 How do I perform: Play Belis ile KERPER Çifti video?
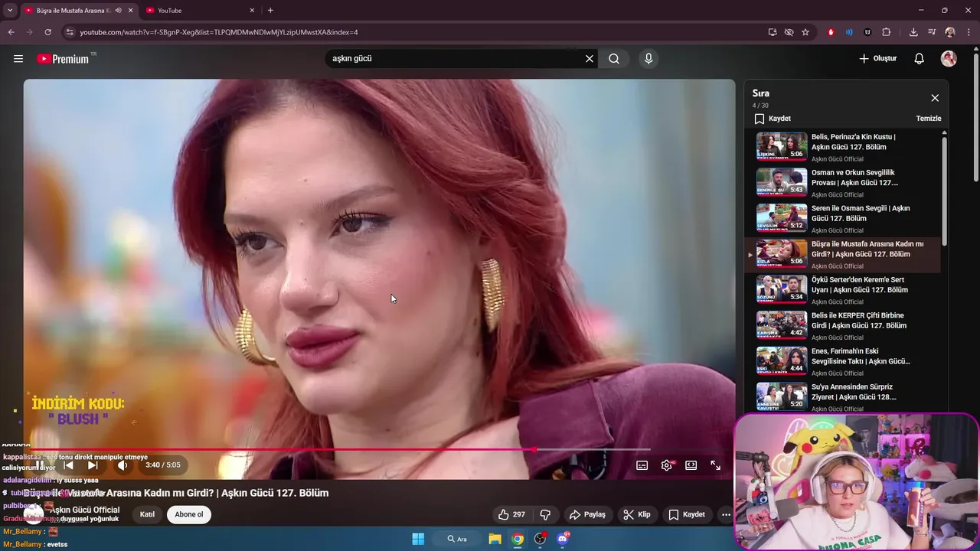pos(842,326)
